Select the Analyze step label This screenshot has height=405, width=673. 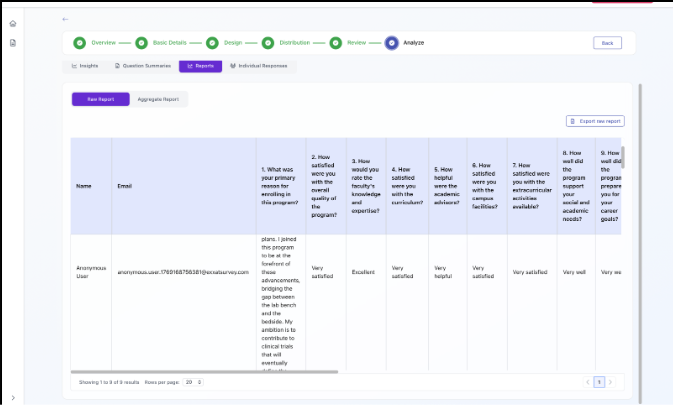(x=414, y=43)
